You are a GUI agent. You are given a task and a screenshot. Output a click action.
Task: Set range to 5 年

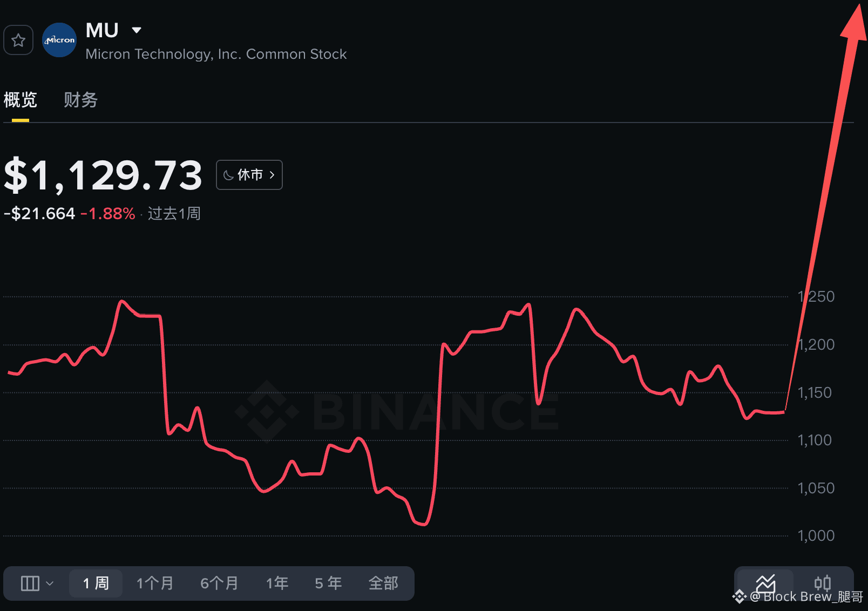coord(328,583)
